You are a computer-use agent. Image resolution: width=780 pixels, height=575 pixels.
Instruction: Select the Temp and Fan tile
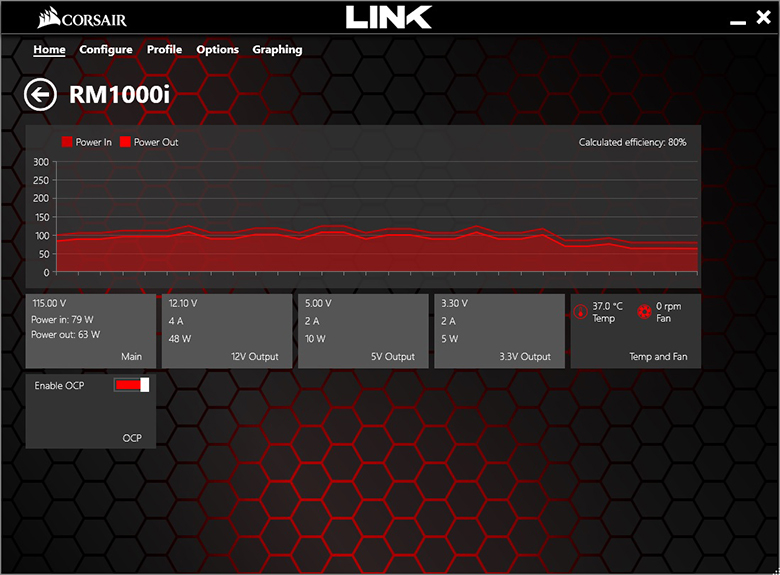636,331
